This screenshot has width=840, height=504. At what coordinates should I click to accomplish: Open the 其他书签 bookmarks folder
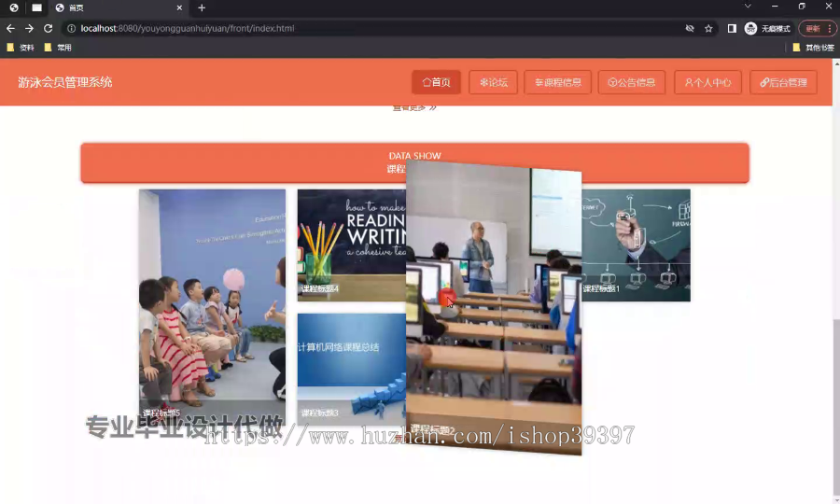point(813,48)
